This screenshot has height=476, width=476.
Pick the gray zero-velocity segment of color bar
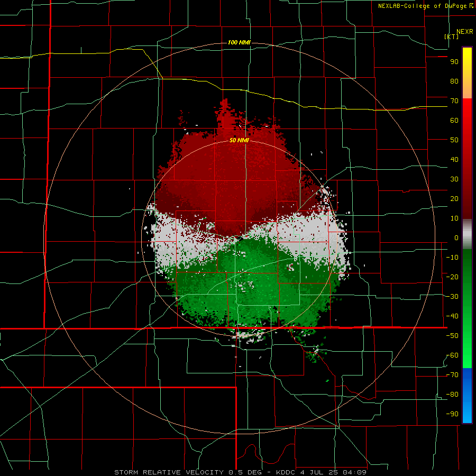[467, 234]
